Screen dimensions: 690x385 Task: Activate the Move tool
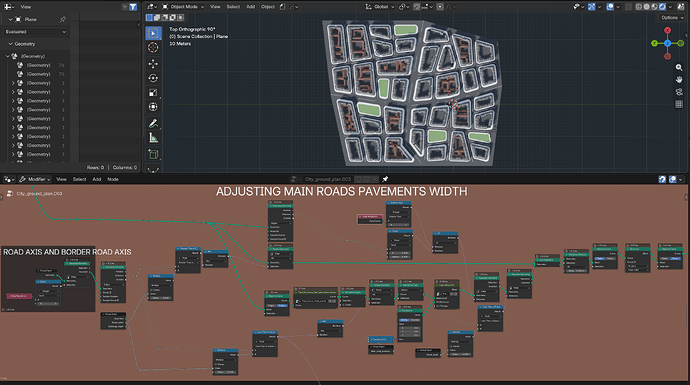(153, 64)
